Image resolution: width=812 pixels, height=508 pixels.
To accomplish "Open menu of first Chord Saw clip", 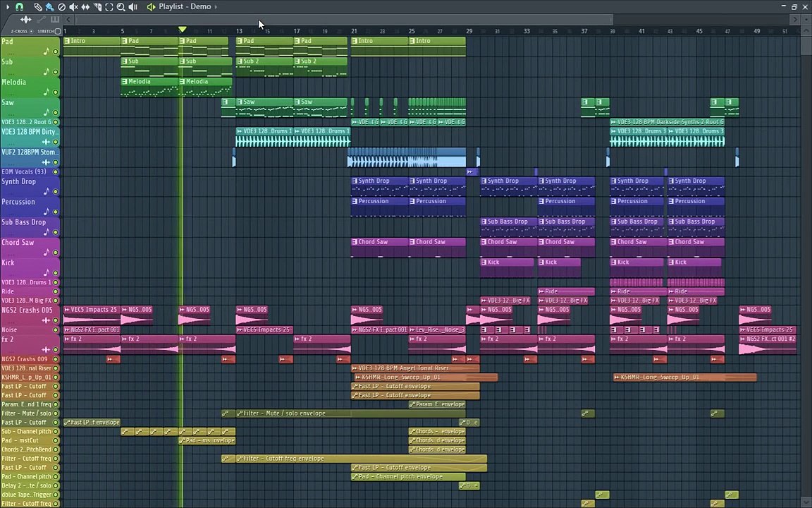I will [x=355, y=241].
